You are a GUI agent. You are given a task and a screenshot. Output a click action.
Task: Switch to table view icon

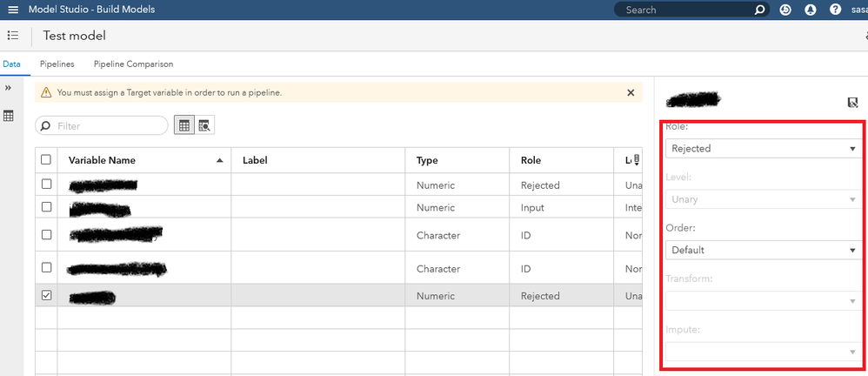tap(184, 125)
